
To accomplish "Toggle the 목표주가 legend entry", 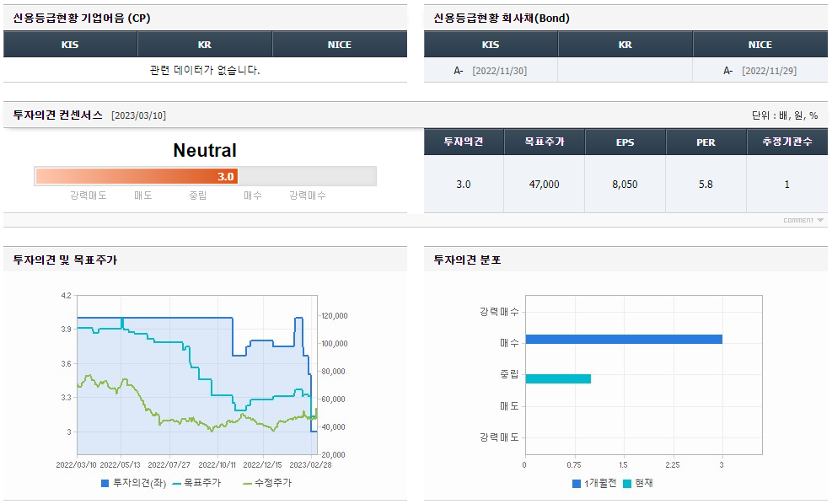I will (x=196, y=483).
